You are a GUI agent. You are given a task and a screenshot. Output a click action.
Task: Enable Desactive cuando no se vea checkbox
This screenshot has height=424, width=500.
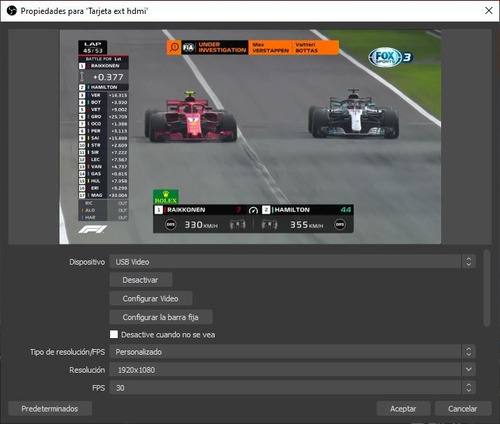[x=114, y=334]
